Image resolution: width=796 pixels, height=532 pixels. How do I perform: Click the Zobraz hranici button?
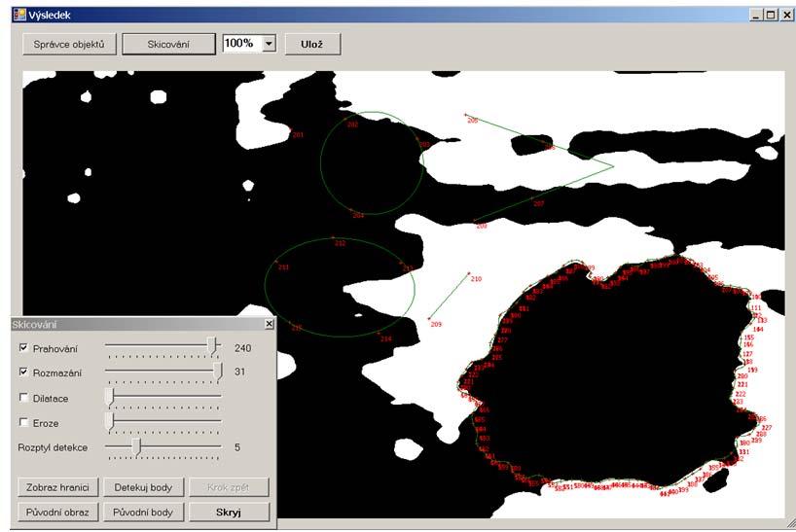(57, 487)
